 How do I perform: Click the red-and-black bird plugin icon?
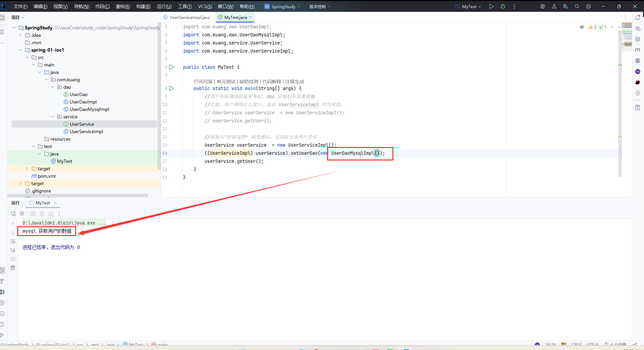[638, 82]
